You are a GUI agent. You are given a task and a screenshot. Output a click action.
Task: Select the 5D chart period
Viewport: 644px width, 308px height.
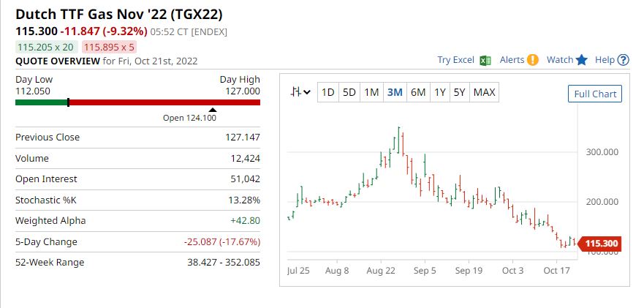point(349,92)
